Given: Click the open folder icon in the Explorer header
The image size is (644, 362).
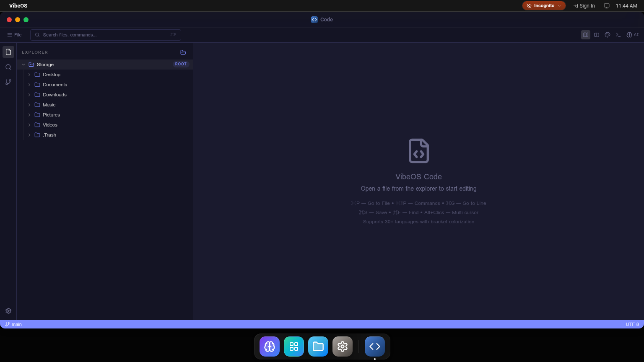Looking at the screenshot, I should [x=183, y=52].
